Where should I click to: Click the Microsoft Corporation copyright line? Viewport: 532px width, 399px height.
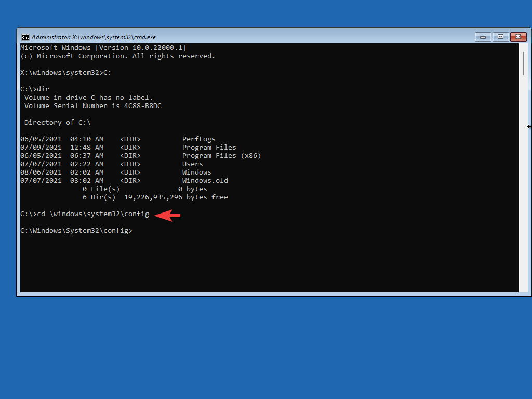[118, 56]
